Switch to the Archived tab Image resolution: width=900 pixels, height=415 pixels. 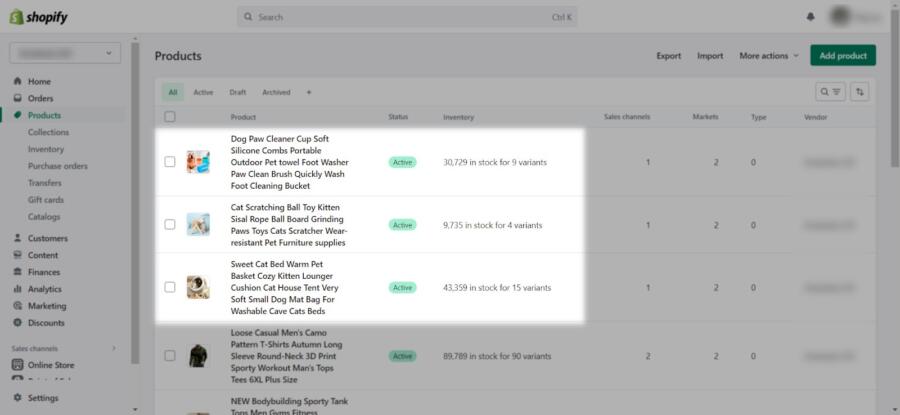pyautogui.click(x=276, y=92)
